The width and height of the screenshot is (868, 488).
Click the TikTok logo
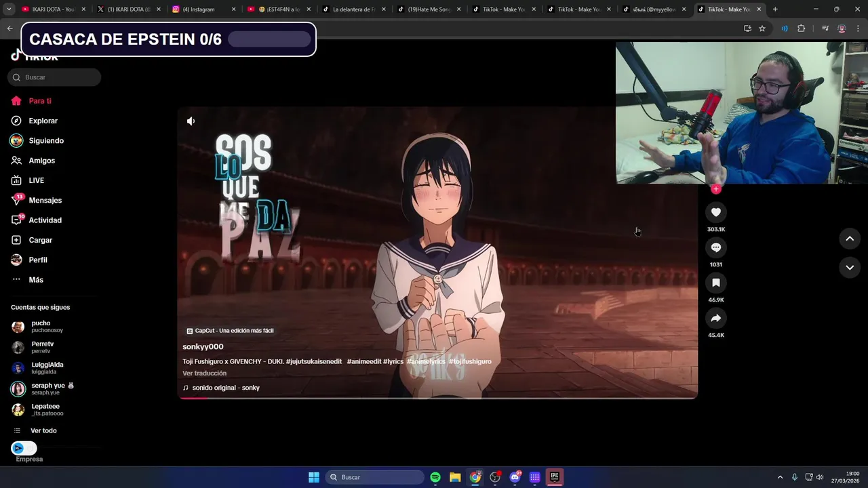tap(35, 56)
